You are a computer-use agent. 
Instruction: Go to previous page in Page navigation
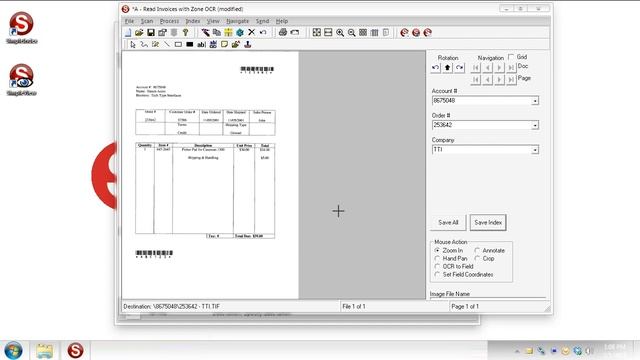tap(487, 80)
